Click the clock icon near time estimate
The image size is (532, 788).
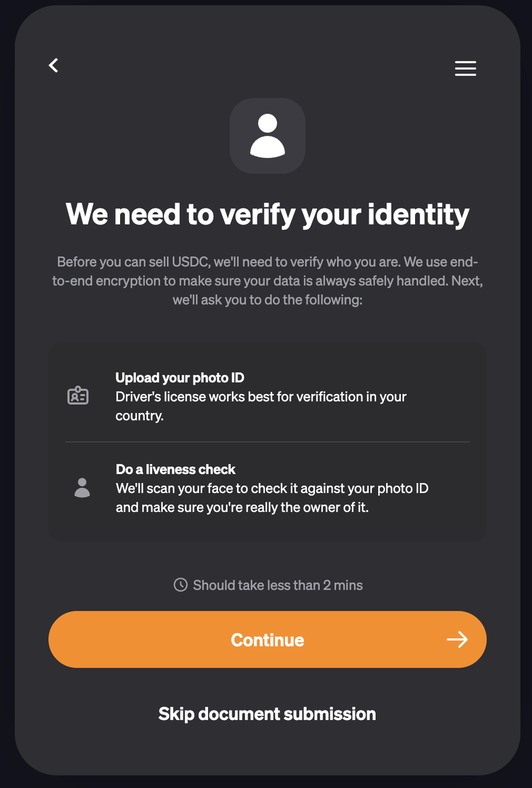tap(180, 585)
